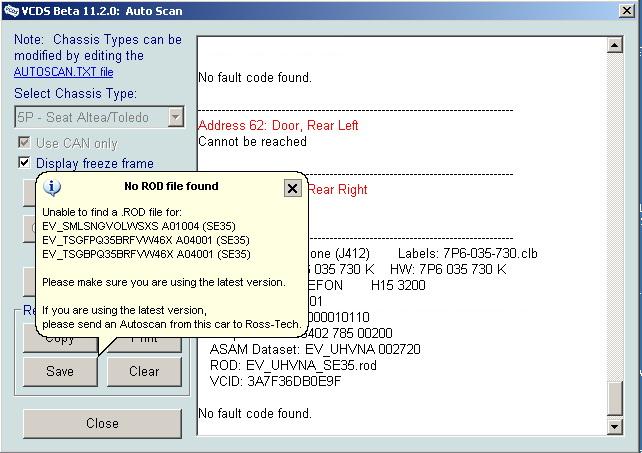This screenshot has width=642, height=453.
Task: Click the blue info icon in balloon
Action: pos(53,188)
